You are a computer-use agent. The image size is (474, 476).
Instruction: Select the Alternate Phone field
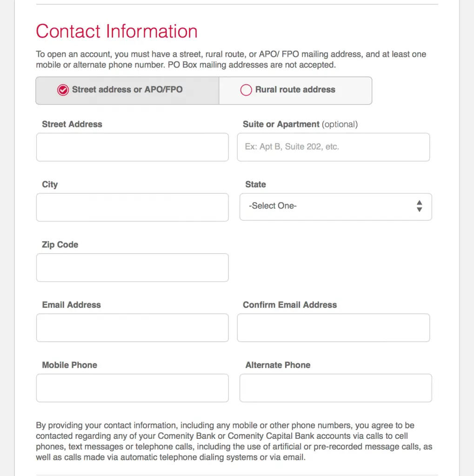pos(335,388)
